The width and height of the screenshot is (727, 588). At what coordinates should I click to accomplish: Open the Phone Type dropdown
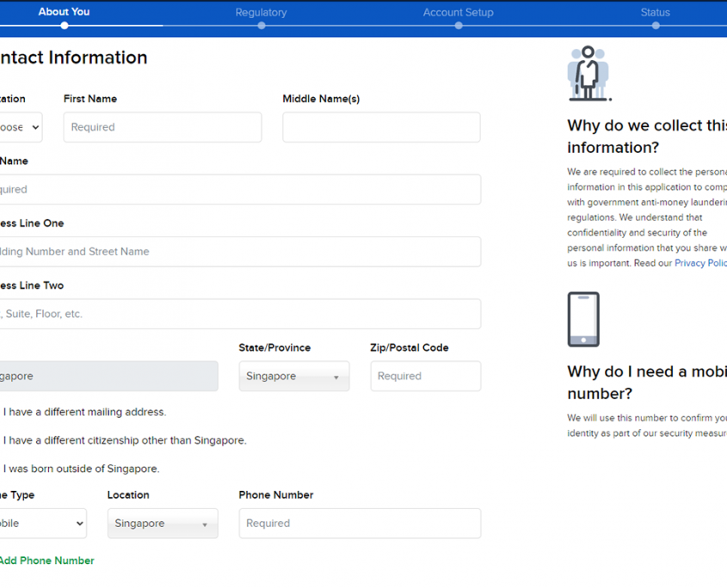click(x=42, y=524)
